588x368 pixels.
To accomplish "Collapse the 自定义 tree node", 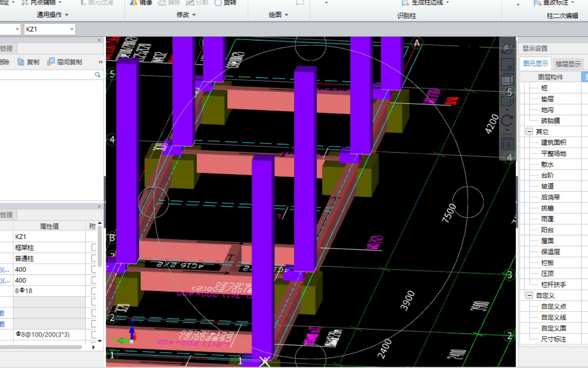I will point(529,295).
